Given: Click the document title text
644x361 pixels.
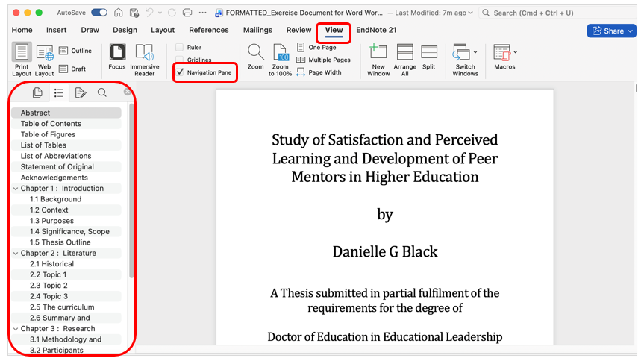Looking at the screenshot, I should pyautogui.click(x=385, y=159).
